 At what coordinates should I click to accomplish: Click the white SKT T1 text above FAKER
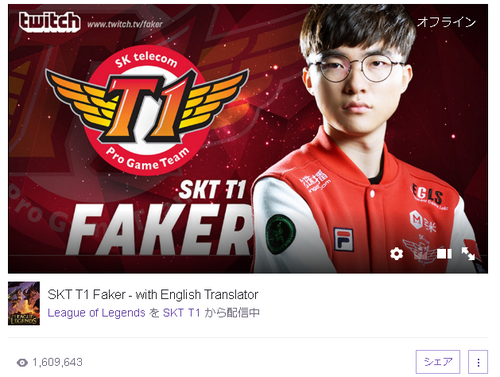tap(212, 190)
